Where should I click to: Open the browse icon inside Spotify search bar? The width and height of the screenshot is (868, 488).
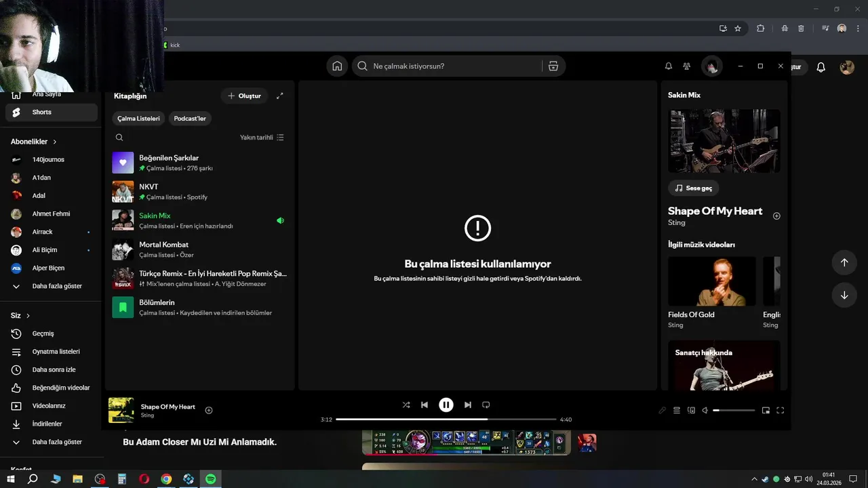click(553, 66)
